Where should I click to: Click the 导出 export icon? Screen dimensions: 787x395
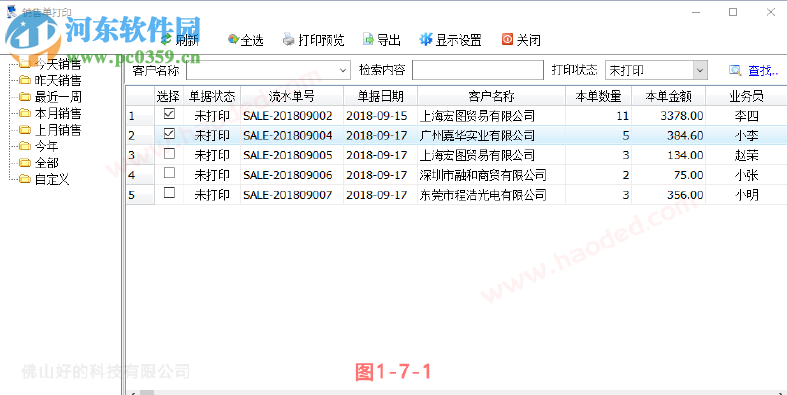point(369,39)
